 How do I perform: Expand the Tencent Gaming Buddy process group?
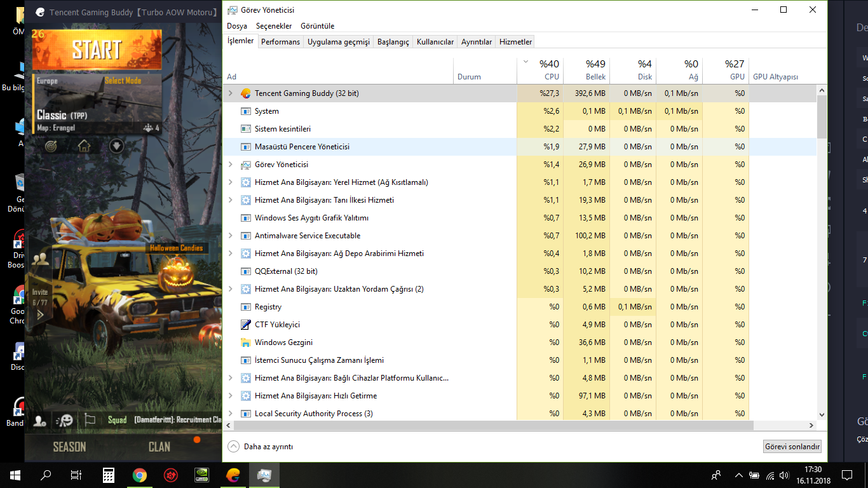tap(231, 93)
